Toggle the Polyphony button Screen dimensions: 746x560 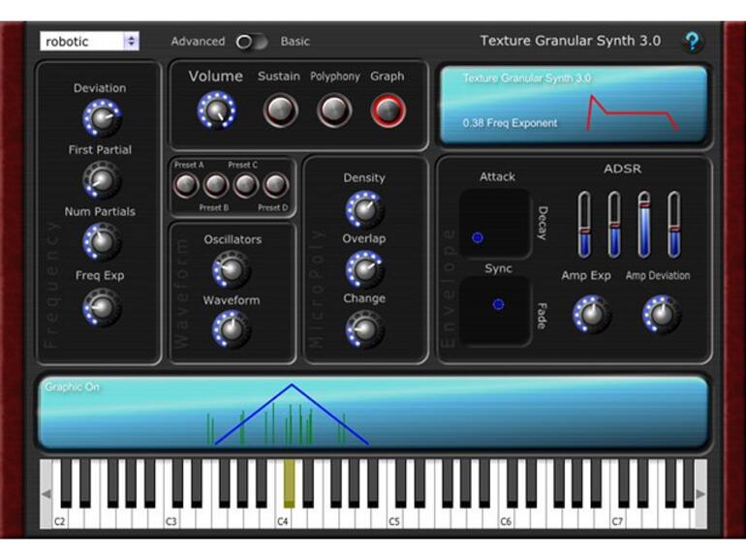pyautogui.click(x=334, y=110)
